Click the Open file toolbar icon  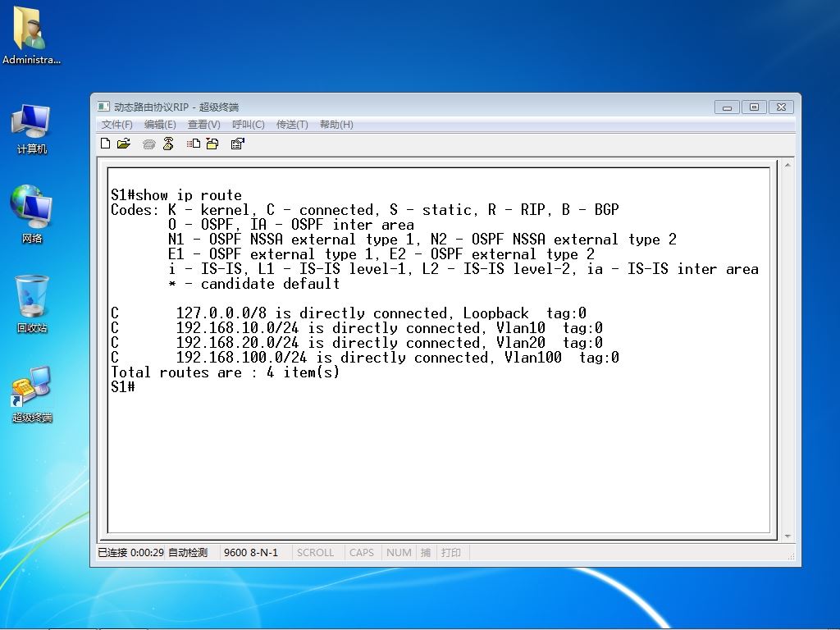[124, 144]
